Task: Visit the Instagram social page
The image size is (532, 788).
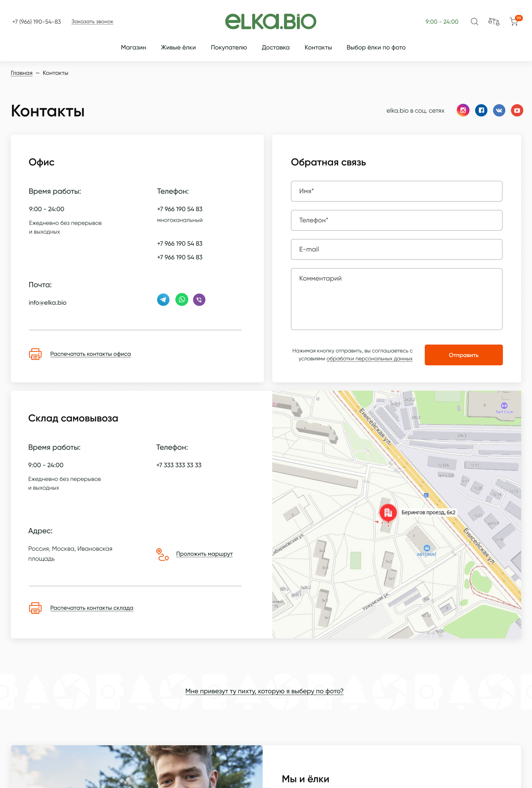Action: (463, 110)
